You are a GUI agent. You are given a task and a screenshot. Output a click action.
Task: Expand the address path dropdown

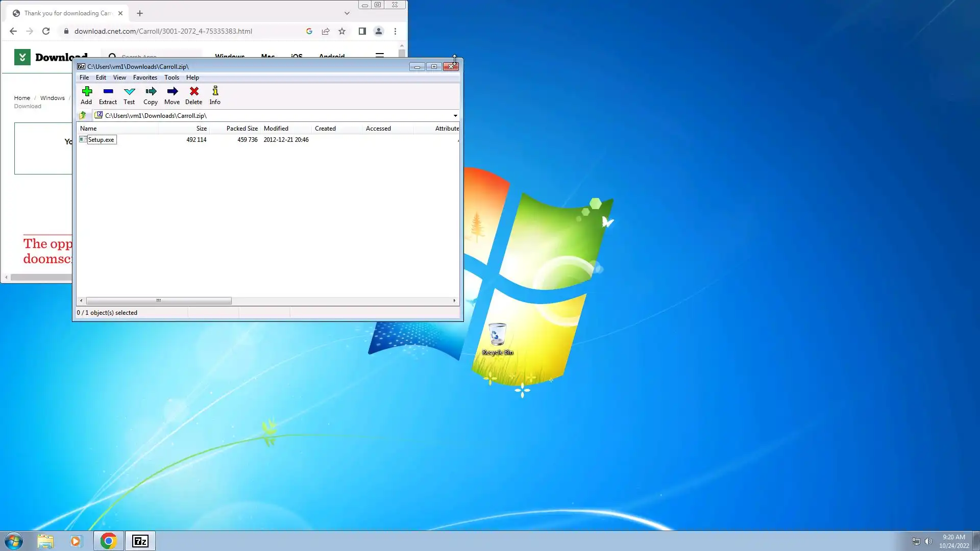pyautogui.click(x=455, y=116)
